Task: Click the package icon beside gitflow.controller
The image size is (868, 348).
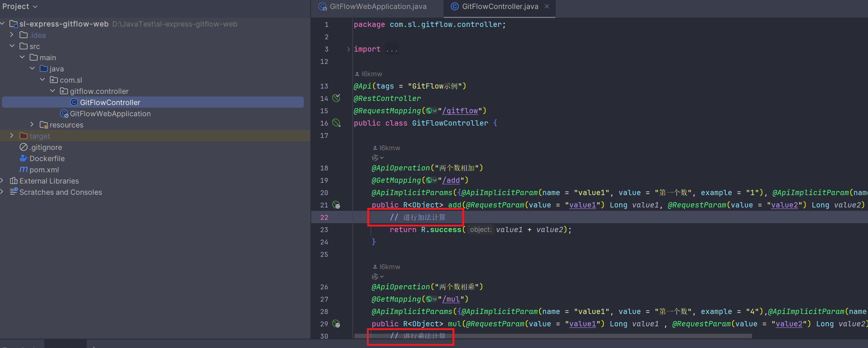Action: click(64, 91)
